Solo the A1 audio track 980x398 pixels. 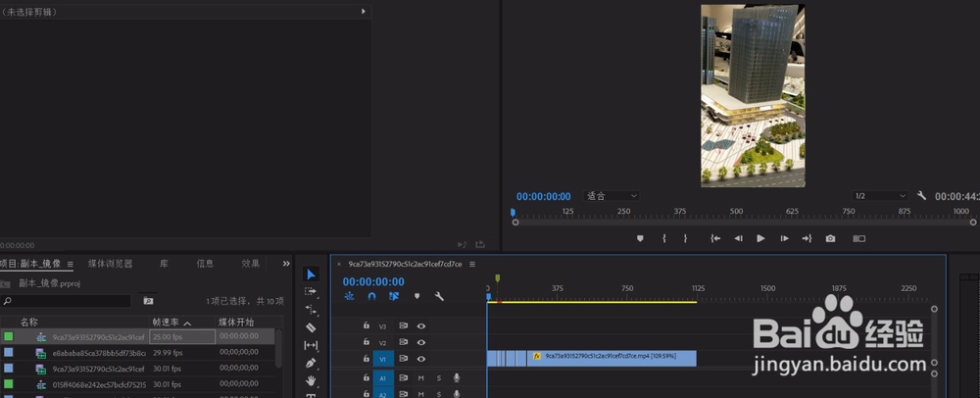[439, 378]
